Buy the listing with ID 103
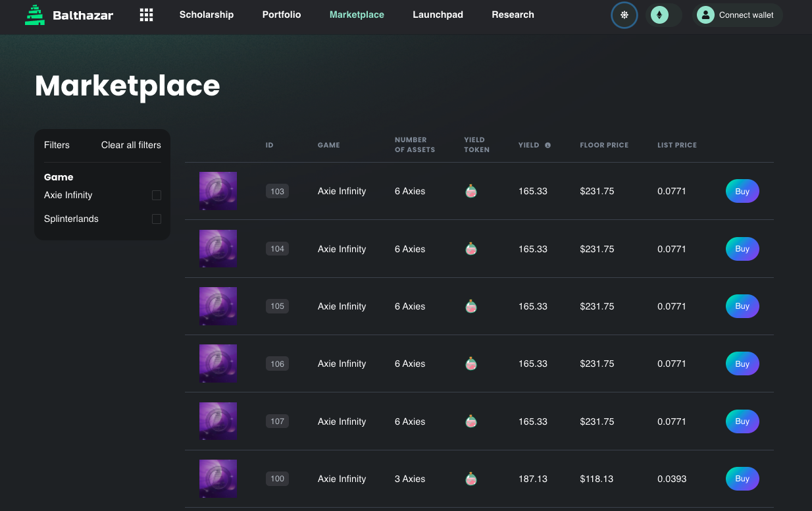 click(x=742, y=192)
